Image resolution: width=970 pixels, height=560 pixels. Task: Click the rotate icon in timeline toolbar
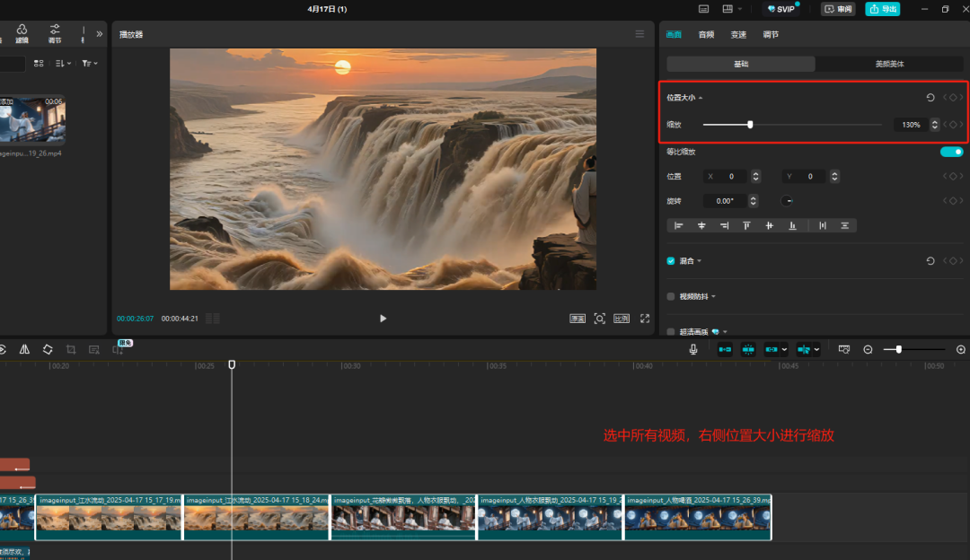47,349
